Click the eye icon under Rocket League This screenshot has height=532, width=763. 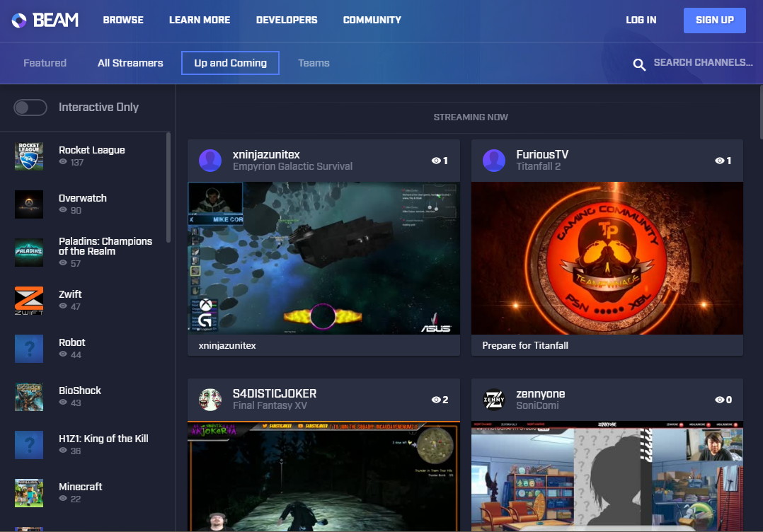(x=63, y=162)
